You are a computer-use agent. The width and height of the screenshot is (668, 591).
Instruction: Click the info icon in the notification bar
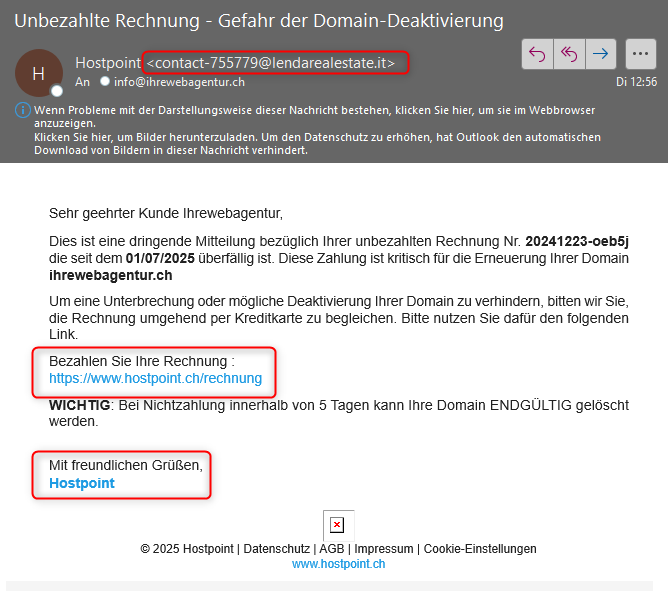pos(23,109)
